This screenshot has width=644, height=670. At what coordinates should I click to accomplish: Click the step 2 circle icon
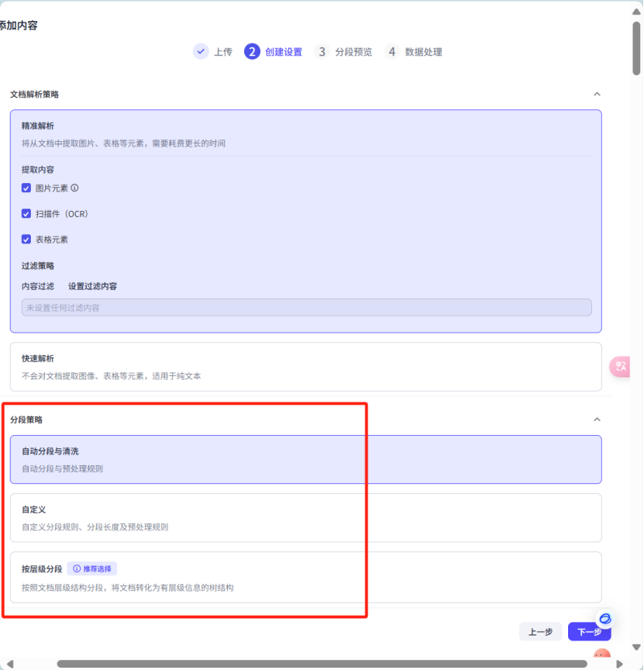252,52
